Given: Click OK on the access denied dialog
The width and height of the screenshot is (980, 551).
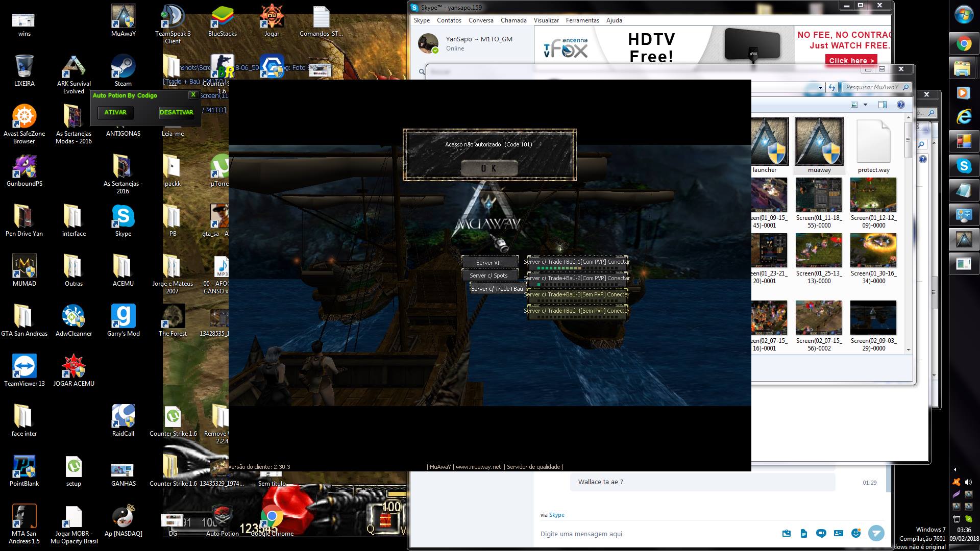Looking at the screenshot, I should (x=489, y=168).
